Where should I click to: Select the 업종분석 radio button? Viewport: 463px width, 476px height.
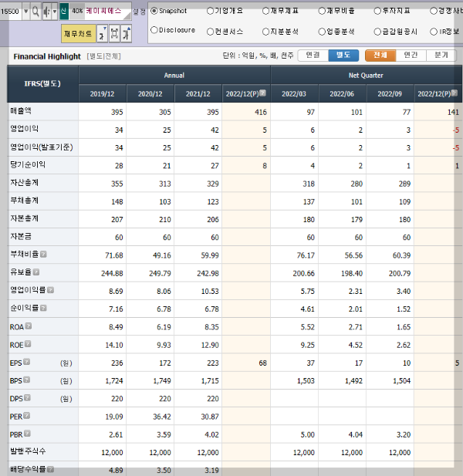click(x=322, y=32)
